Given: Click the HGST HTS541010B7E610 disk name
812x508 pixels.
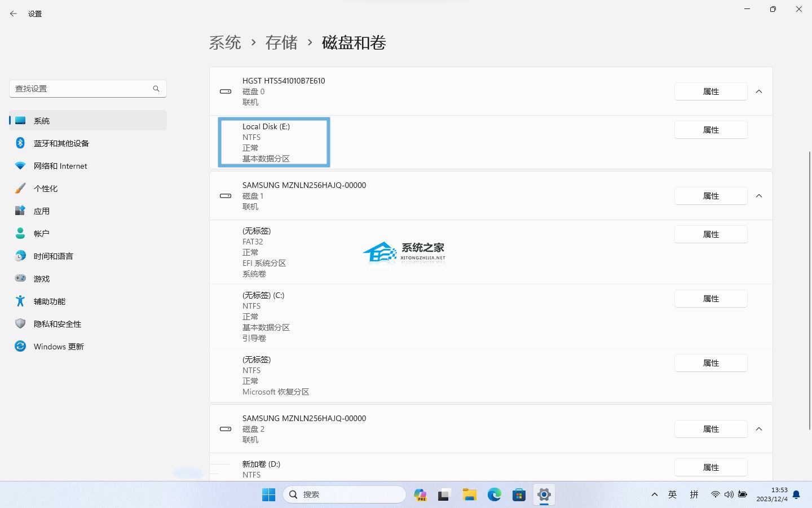Looking at the screenshot, I should pyautogui.click(x=284, y=81).
